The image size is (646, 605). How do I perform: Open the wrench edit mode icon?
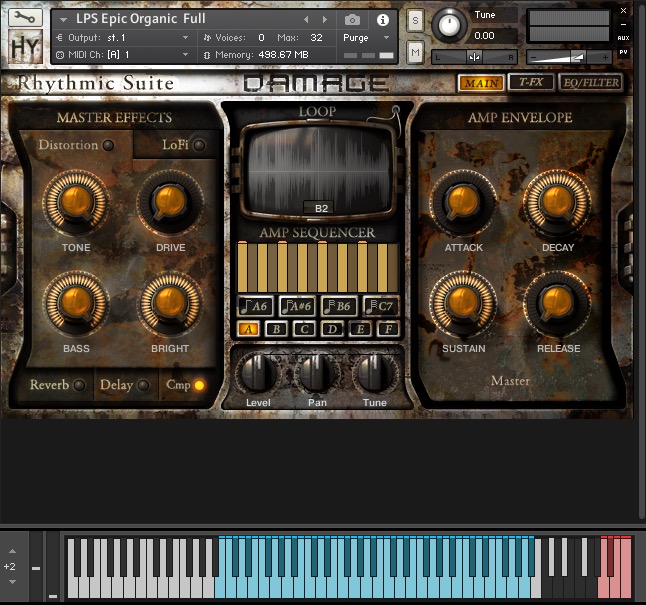click(25, 17)
